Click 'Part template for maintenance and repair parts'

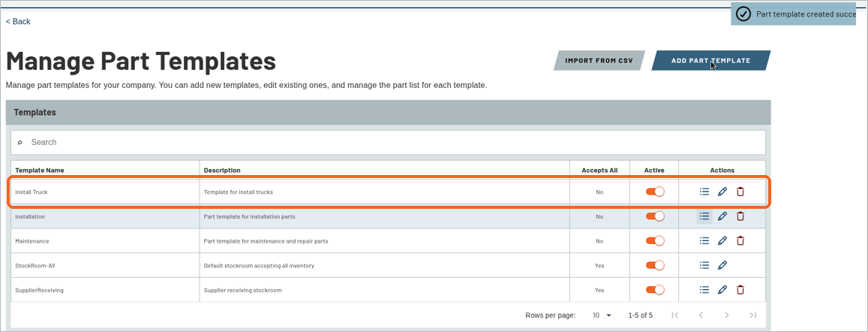[266, 241]
